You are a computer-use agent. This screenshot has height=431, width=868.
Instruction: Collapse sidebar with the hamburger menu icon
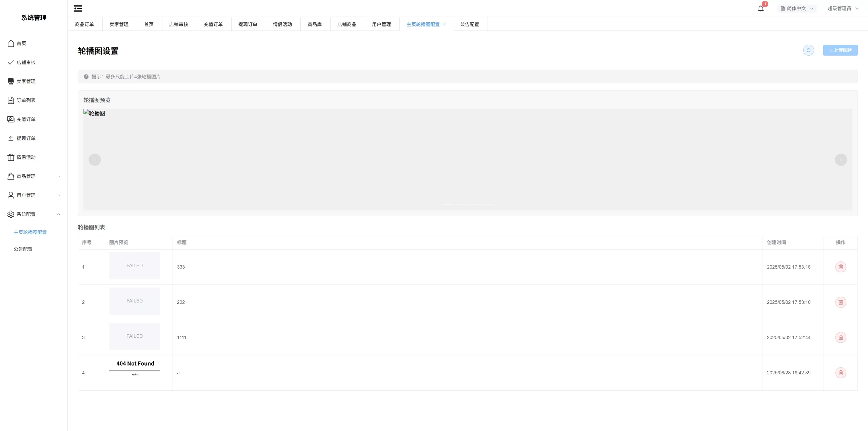point(78,8)
